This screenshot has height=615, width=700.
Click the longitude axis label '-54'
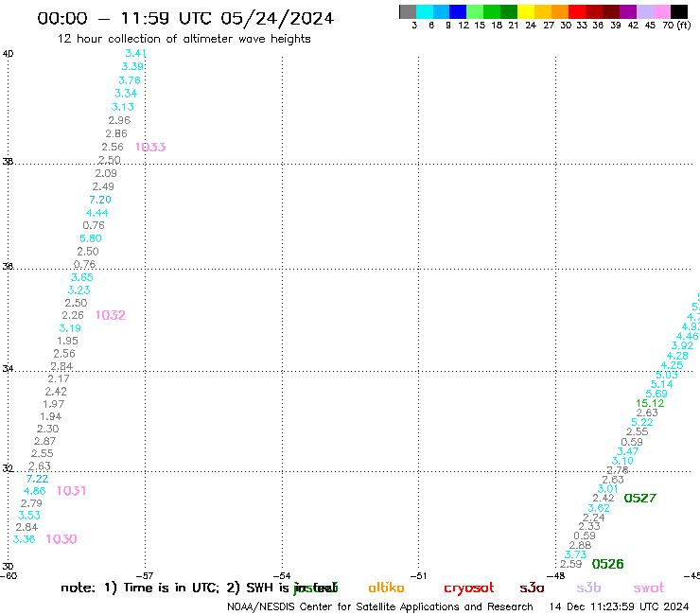pos(282,576)
